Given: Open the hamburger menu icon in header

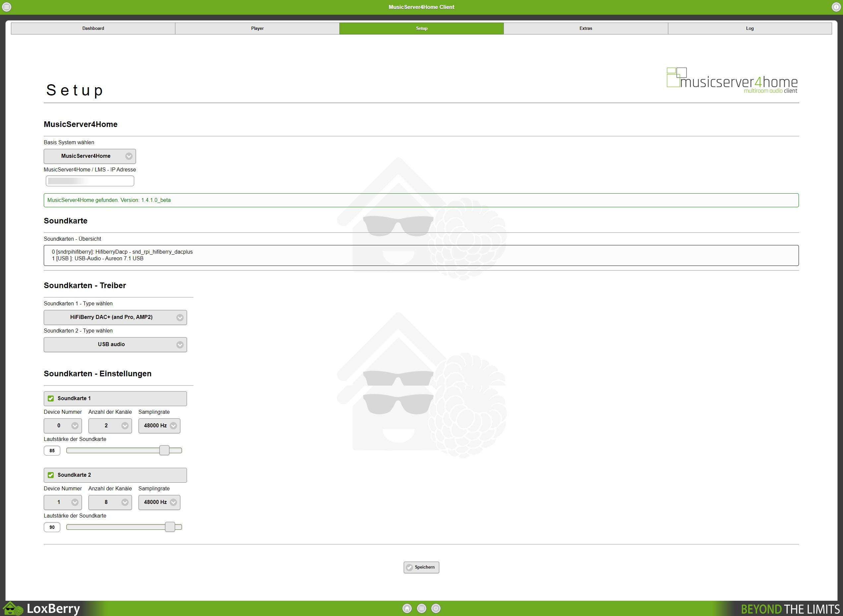Looking at the screenshot, I should (7, 7).
